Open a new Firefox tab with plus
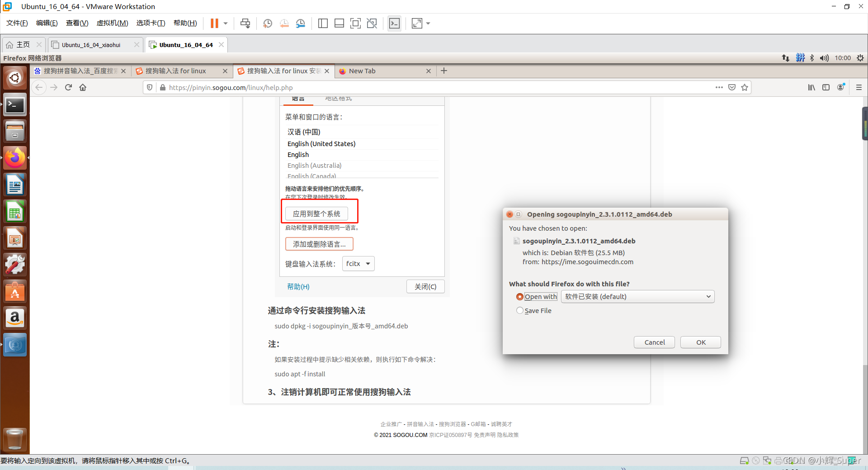This screenshot has width=868, height=470. [444, 71]
